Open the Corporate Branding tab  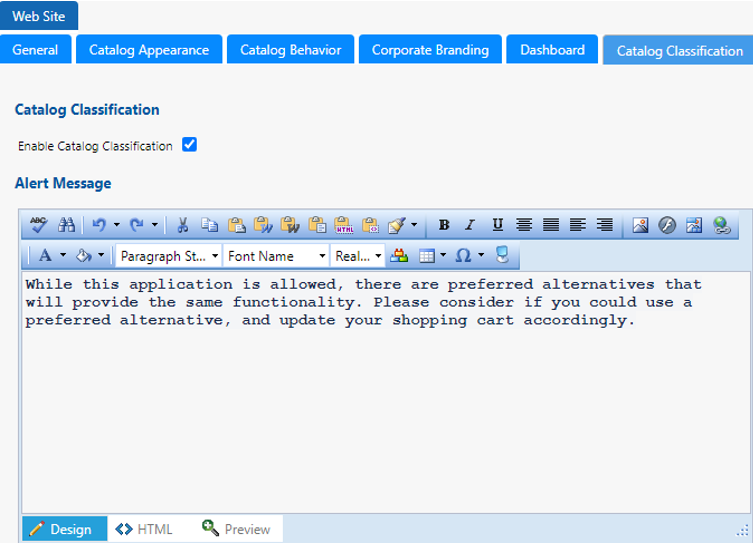coord(430,50)
